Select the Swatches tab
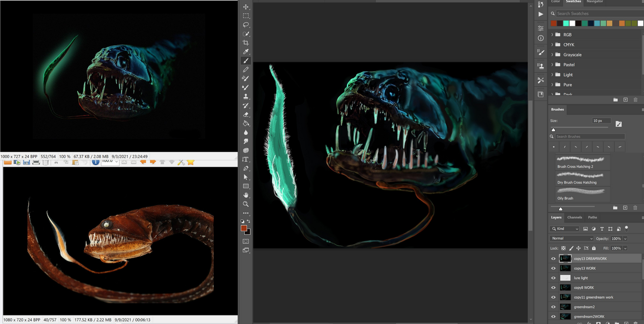 pyautogui.click(x=574, y=2)
